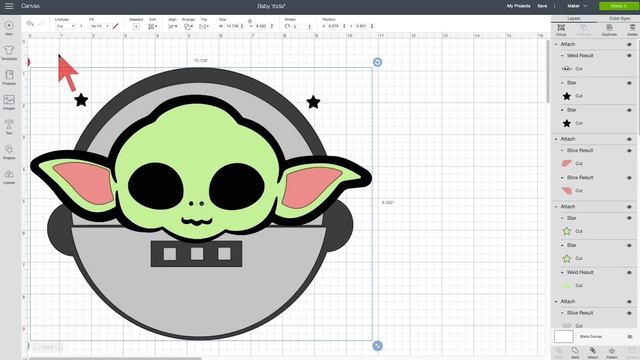Image resolution: width=640 pixels, height=360 pixels.
Task: Click the resize handle on the selection box
Action: 378,346
